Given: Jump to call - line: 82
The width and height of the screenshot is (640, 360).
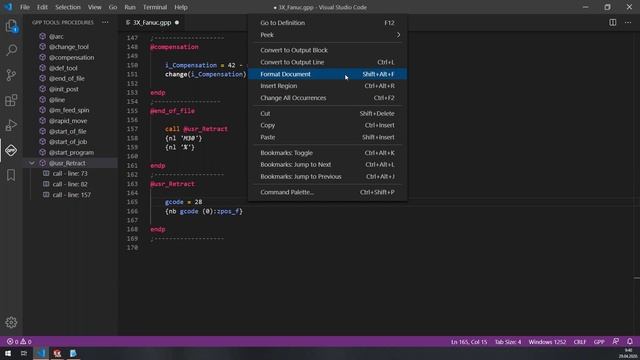Looking at the screenshot, I should (x=70, y=184).
